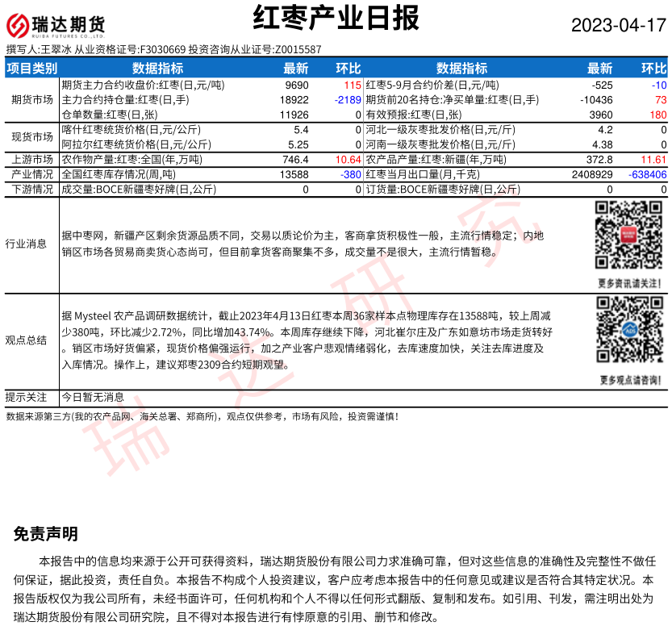This screenshot has height=626, width=672.
Task: Click the report date 2023-04-17
Action: coord(619,25)
